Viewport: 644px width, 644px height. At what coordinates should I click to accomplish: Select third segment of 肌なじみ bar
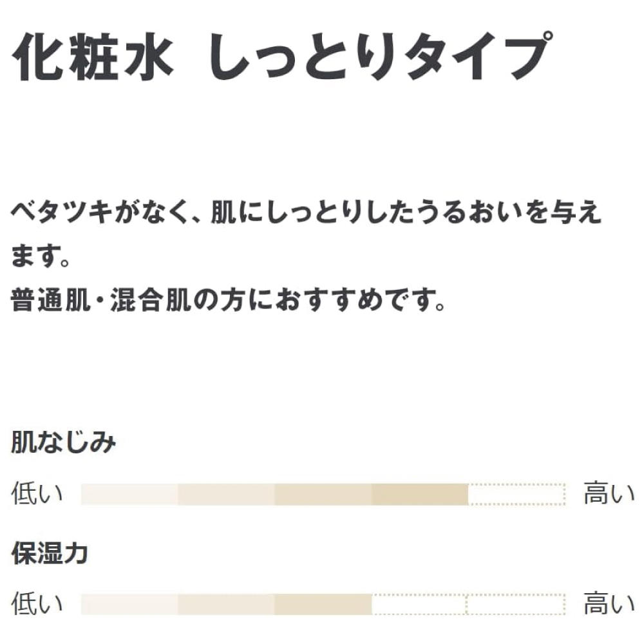click(x=323, y=495)
